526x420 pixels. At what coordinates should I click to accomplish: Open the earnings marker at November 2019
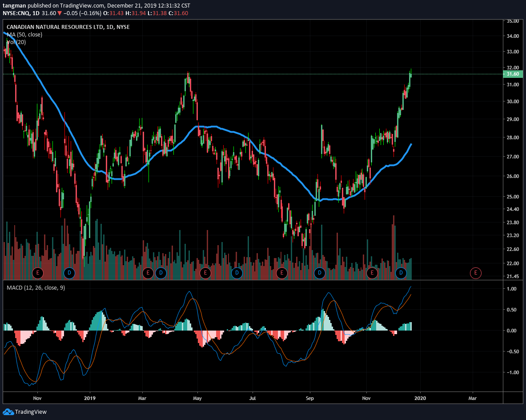click(372, 273)
